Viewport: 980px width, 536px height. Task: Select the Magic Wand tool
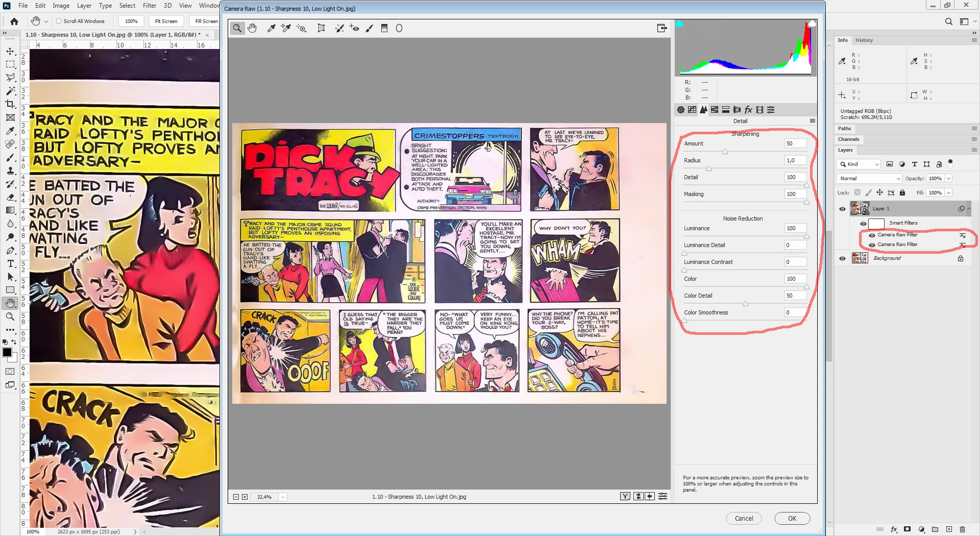coord(10,91)
